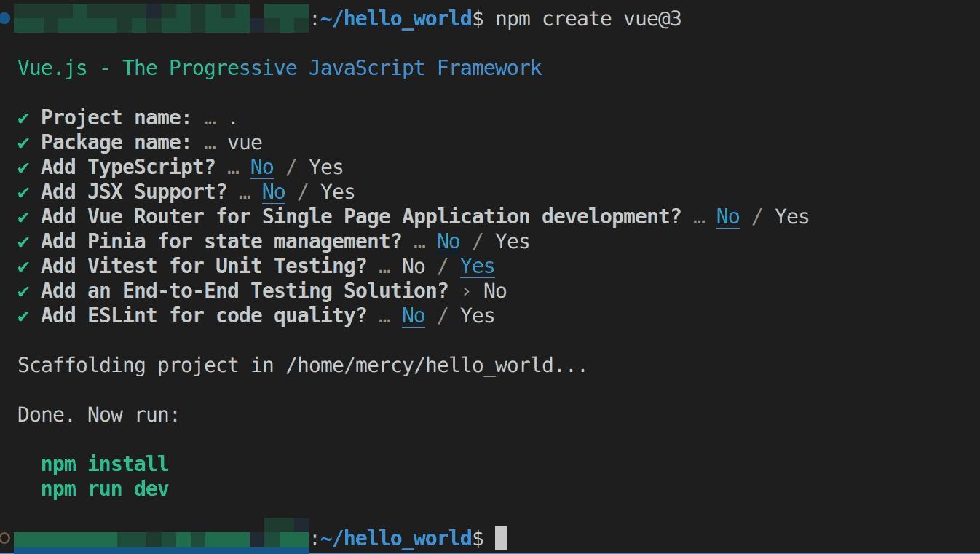980x554 pixels.
Task: Click the underlined 'No' for JSX Support
Action: (274, 192)
